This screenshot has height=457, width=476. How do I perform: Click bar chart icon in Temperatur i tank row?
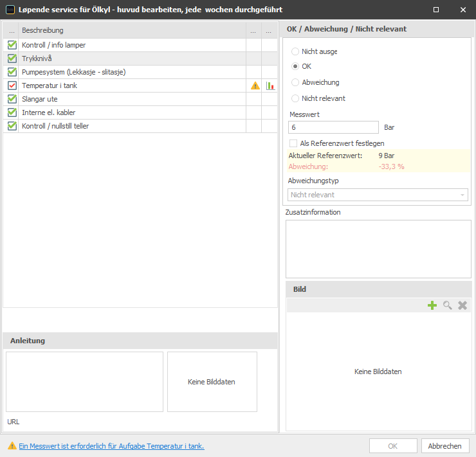[270, 85]
